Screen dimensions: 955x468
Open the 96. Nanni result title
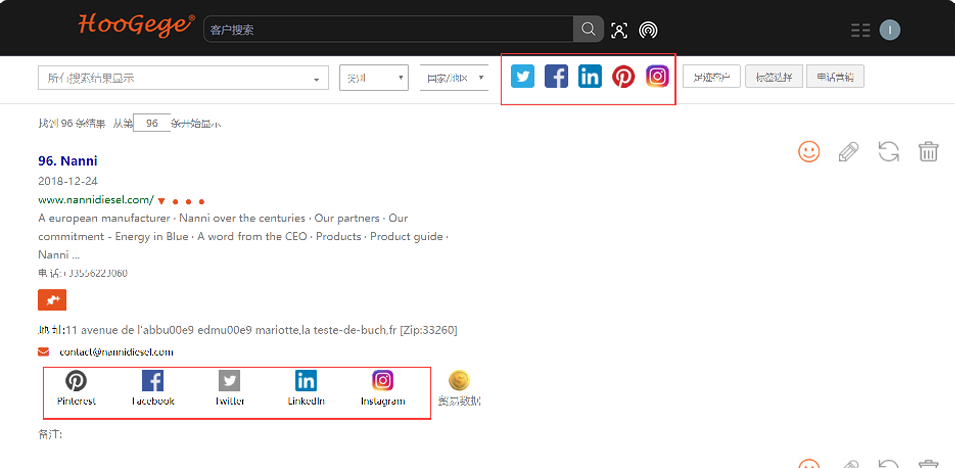[68, 161]
